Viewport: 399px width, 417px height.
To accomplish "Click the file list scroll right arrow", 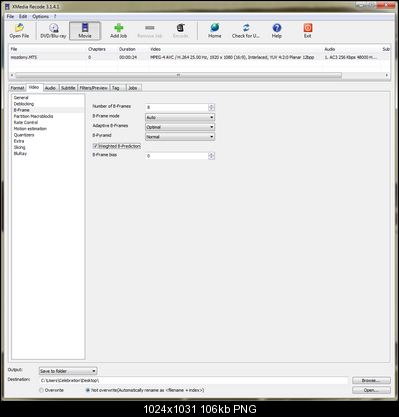I will pyautogui.click(x=387, y=75).
